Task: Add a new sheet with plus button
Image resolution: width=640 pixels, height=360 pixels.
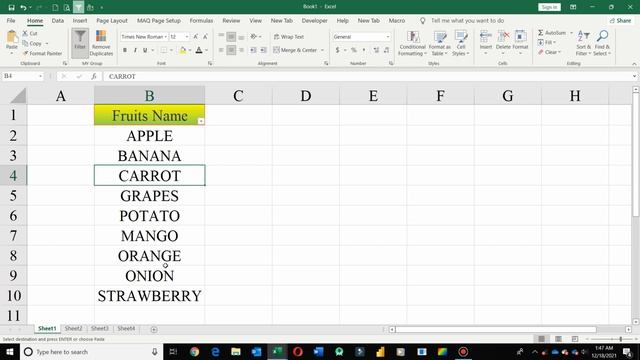Action: [154, 329]
